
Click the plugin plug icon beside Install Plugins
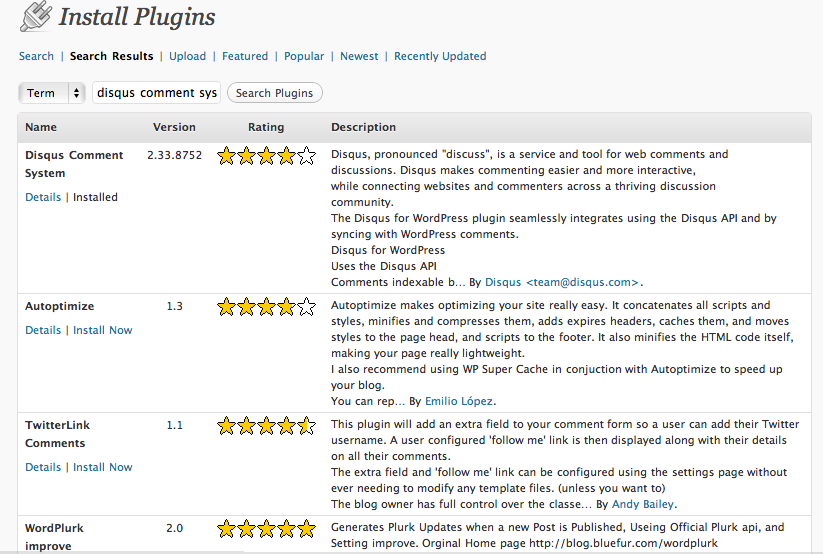pyautogui.click(x=36, y=16)
